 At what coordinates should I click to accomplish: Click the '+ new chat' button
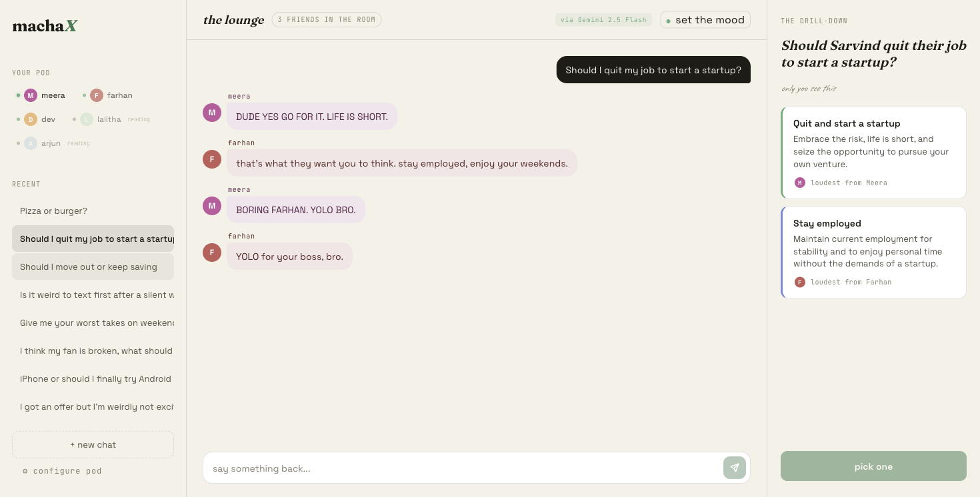click(x=93, y=444)
